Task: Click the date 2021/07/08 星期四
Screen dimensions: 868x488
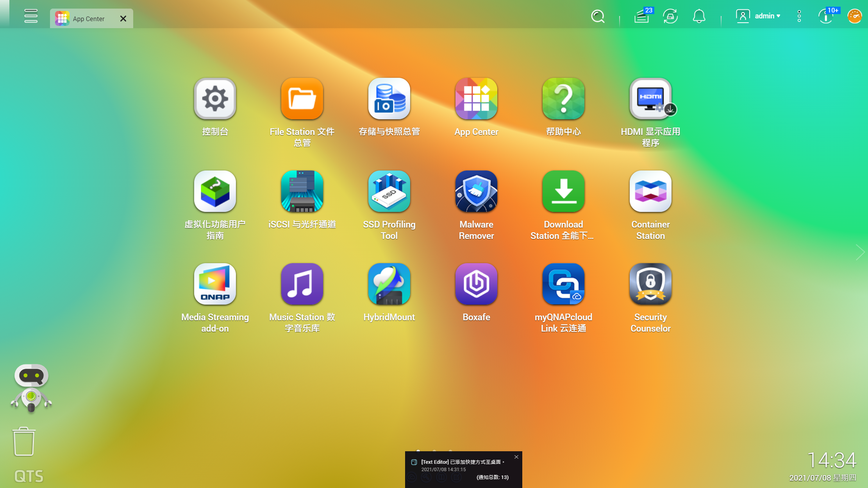Action: 823,478
